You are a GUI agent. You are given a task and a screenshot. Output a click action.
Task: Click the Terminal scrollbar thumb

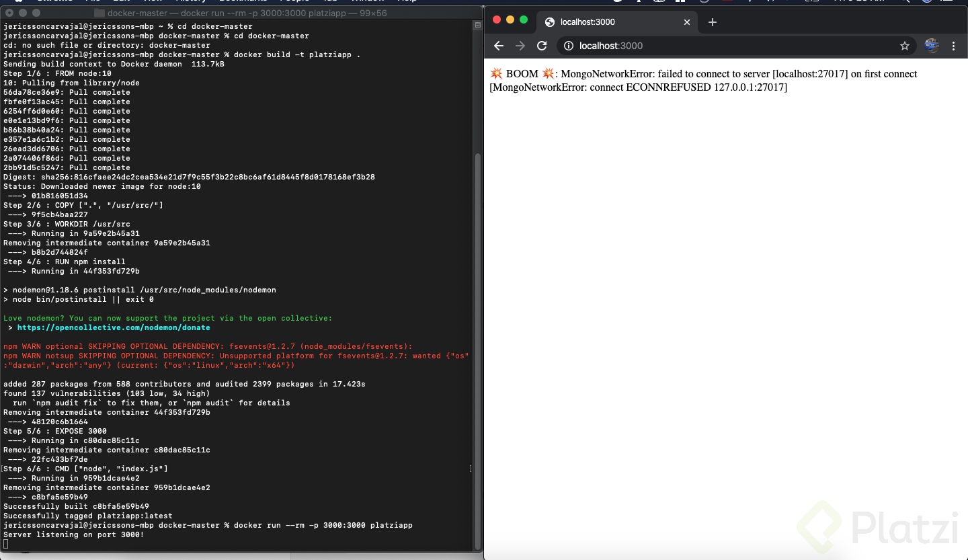(x=478, y=351)
